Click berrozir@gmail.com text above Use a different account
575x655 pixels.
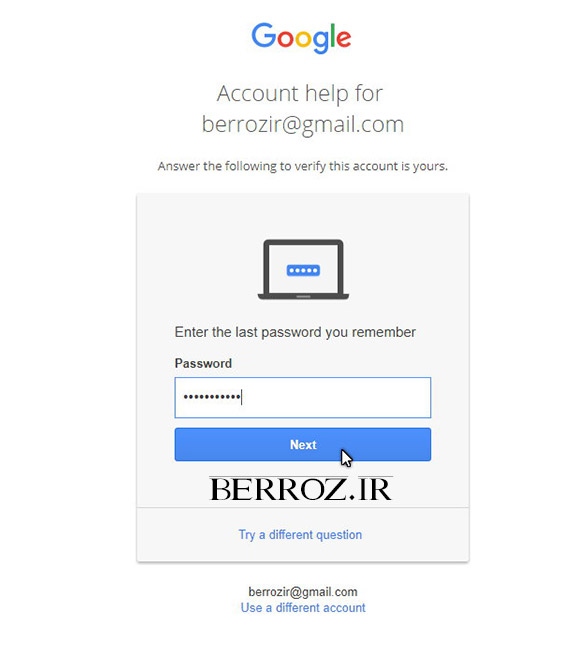point(303,592)
